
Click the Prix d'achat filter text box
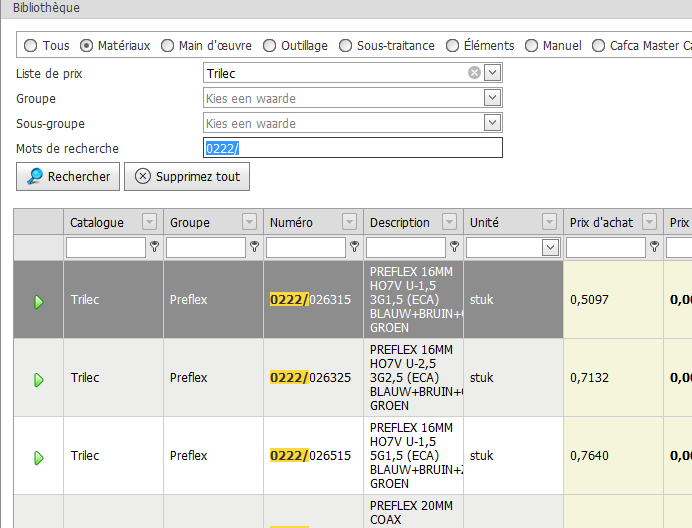click(606, 247)
